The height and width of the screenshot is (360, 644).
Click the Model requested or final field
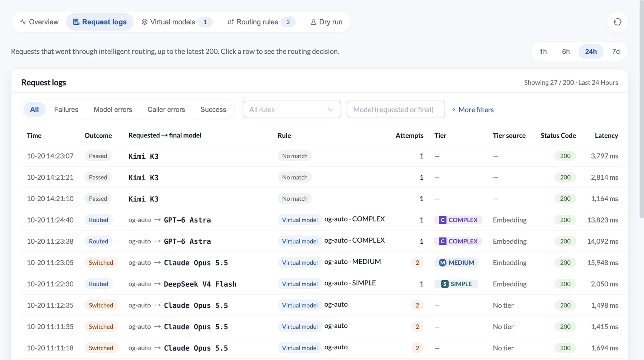(x=396, y=110)
